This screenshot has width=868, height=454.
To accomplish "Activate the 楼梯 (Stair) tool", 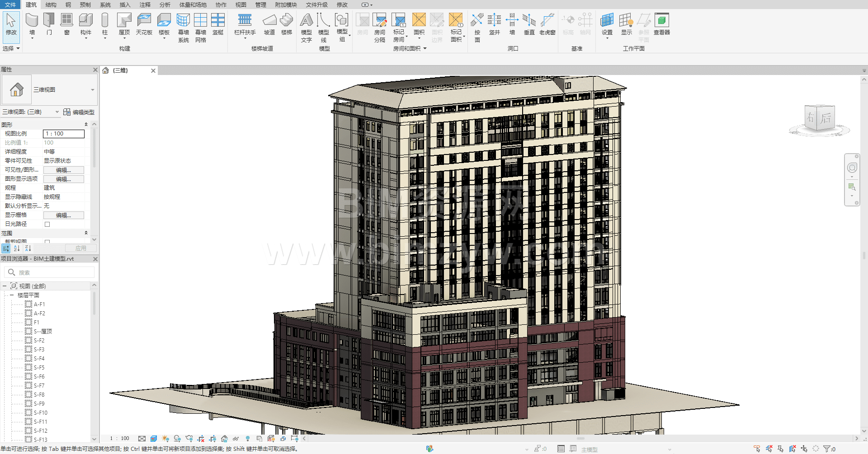I will click(x=286, y=24).
